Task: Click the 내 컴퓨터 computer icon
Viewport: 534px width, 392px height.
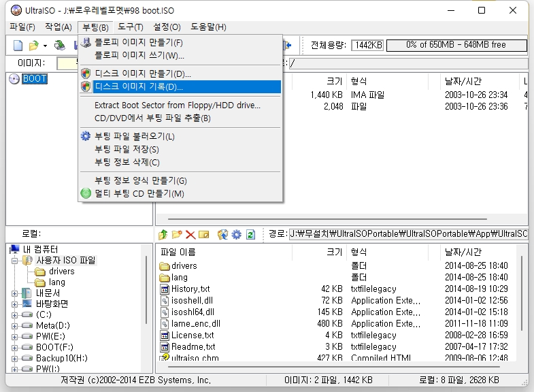Action: coord(14,249)
